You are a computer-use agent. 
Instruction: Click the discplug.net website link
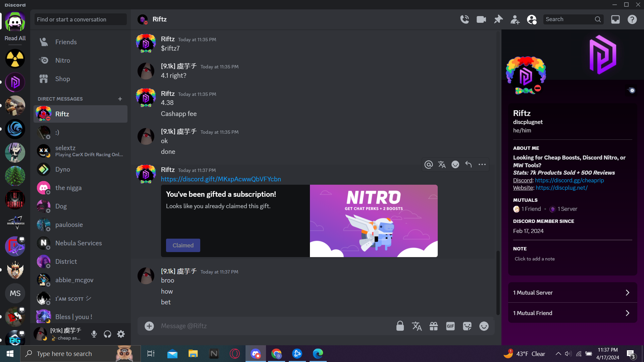561,188
